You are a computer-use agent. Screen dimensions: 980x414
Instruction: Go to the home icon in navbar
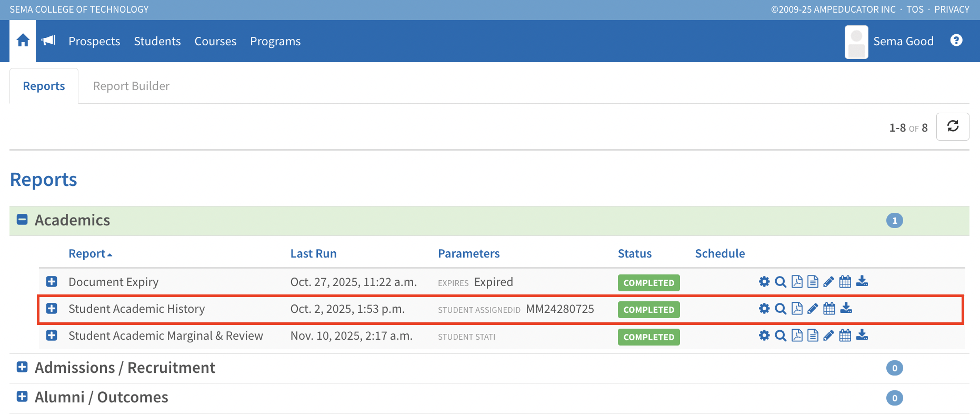pyautogui.click(x=23, y=41)
